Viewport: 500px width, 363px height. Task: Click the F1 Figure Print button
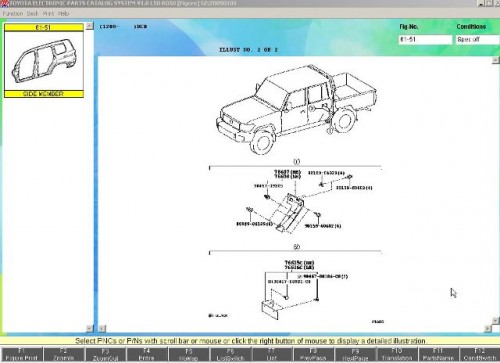point(21,354)
